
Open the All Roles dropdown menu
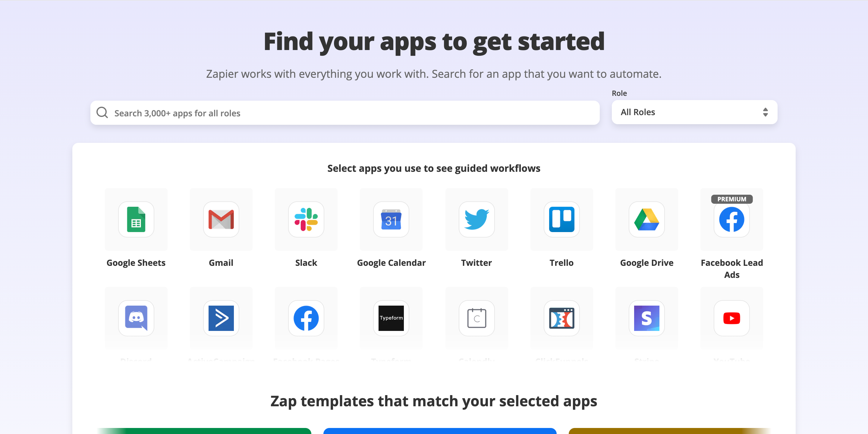[x=693, y=112]
